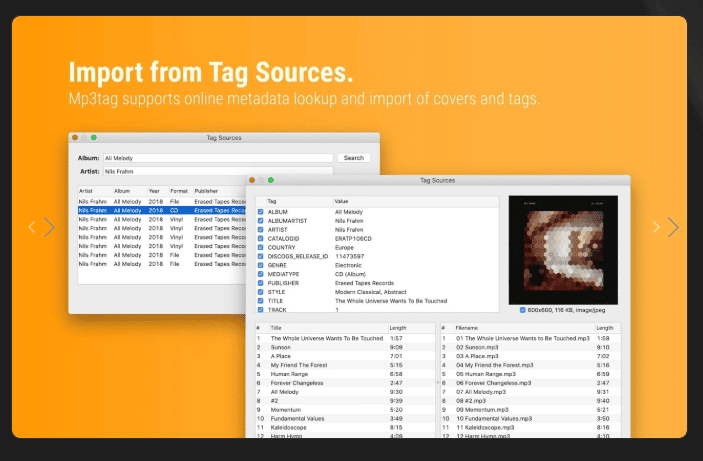Toggle the PUBLISHER tag checkbox
Viewport: 703px width, 461px height.
click(260, 283)
